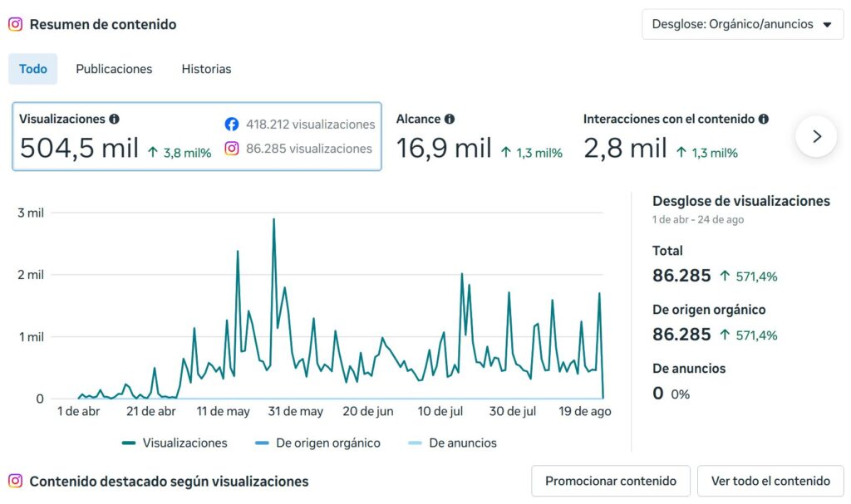This screenshot has height=504, width=851.
Task: Click info icon next to Visualizaciones
Action: pos(114,119)
